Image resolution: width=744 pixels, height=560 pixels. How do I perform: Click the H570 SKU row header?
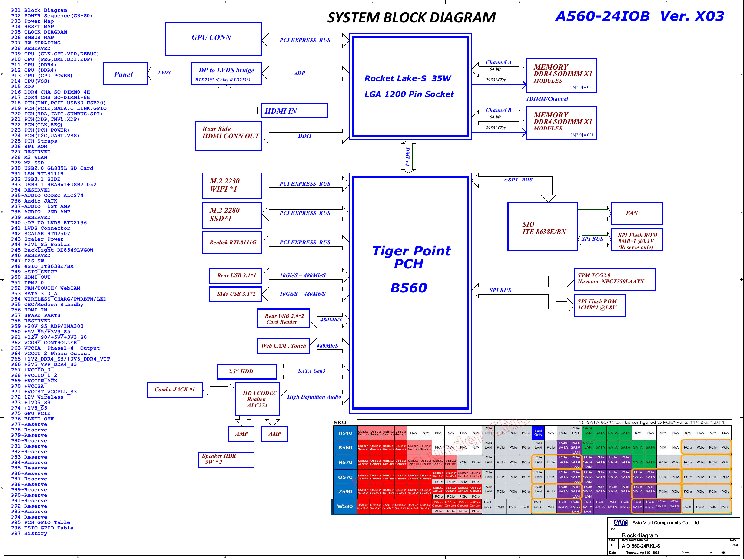click(345, 463)
